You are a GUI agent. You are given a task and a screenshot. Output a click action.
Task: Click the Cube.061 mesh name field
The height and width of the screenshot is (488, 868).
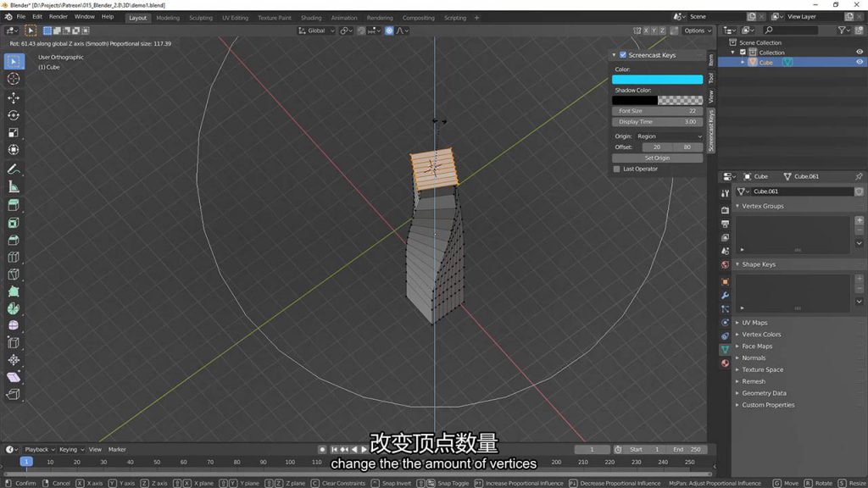pyautogui.click(x=801, y=191)
